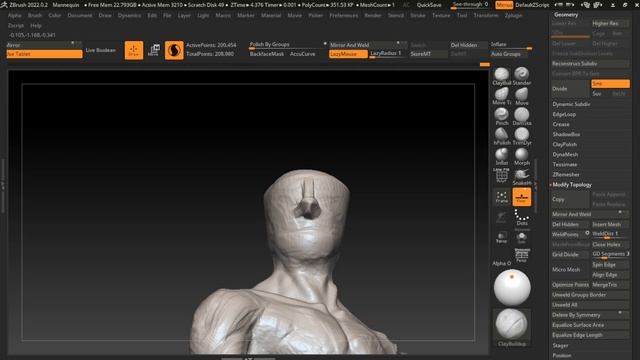
Task: Open the Alpha Off sphere thumbnail
Action: tap(512, 287)
